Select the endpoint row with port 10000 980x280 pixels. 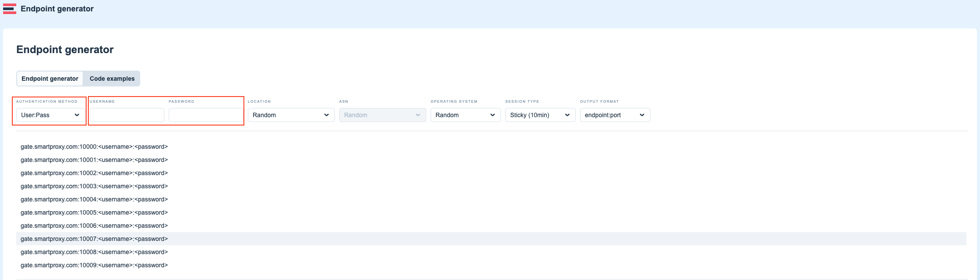[x=491, y=147]
